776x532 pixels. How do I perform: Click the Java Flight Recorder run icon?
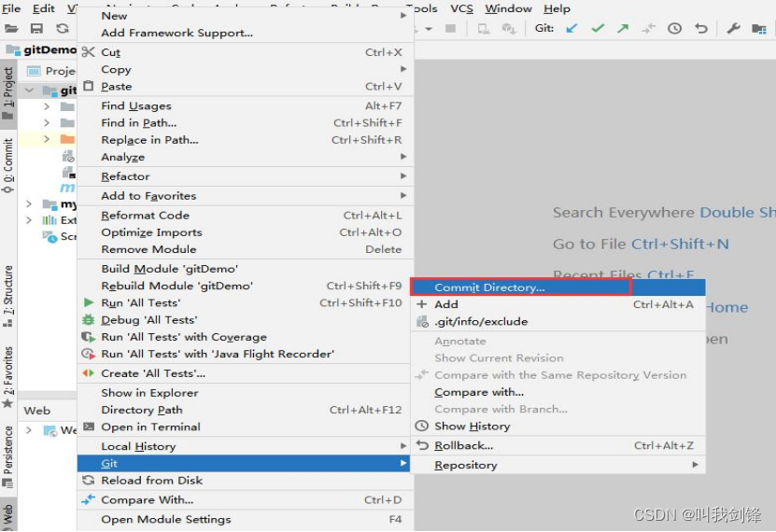88,354
